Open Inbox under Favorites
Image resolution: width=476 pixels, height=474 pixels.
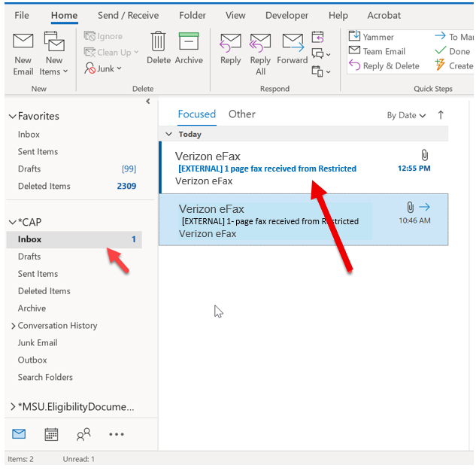pyautogui.click(x=29, y=134)
